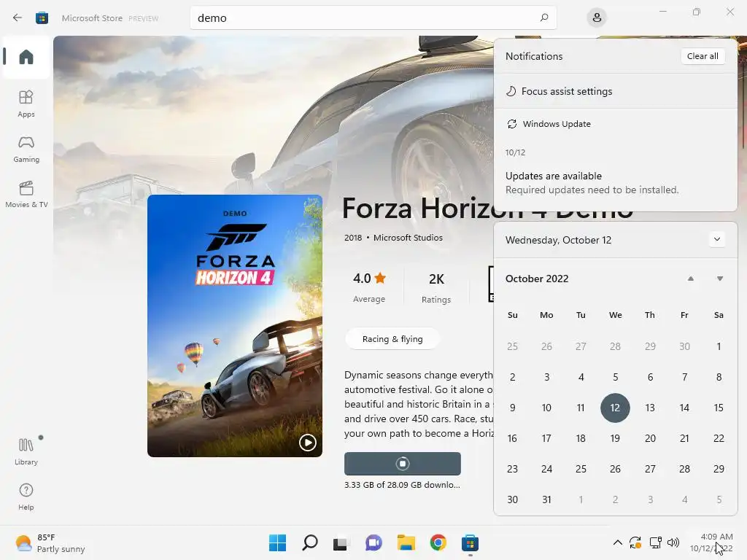Screen dimensions: 747x560
Task: Play the Forza Horizon 4 trailer
Action: click(307, 443)
